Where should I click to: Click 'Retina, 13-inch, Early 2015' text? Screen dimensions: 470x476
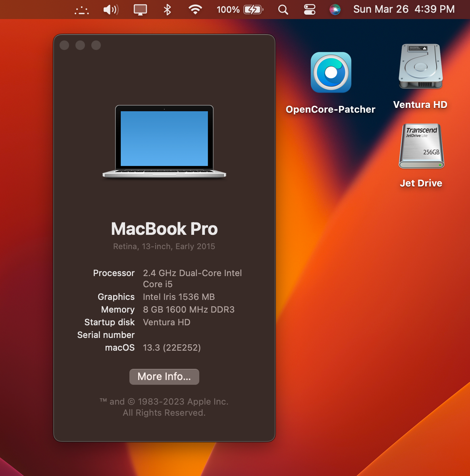click(x=164, y=246)
